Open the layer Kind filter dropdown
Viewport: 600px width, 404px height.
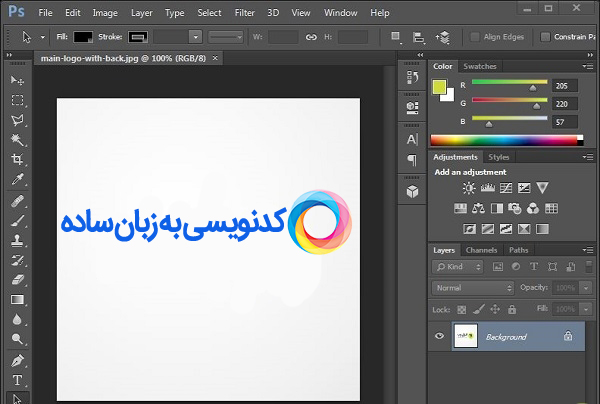458,267
